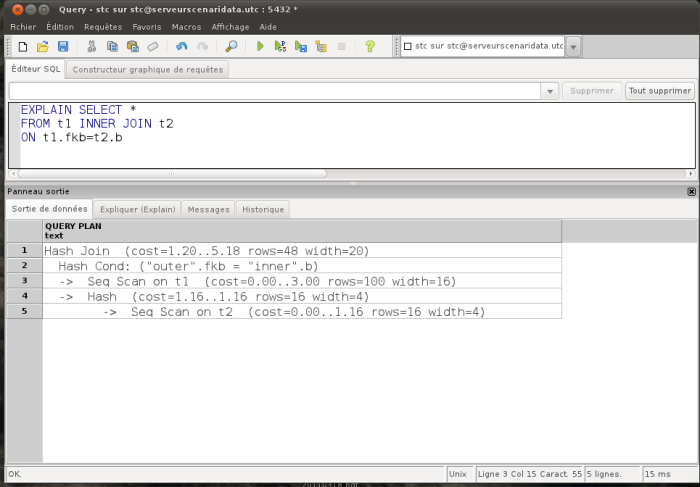The height and width of the screenshot is (487, 700).
Task: Select row header 3 in results
Action: (25, 281)
